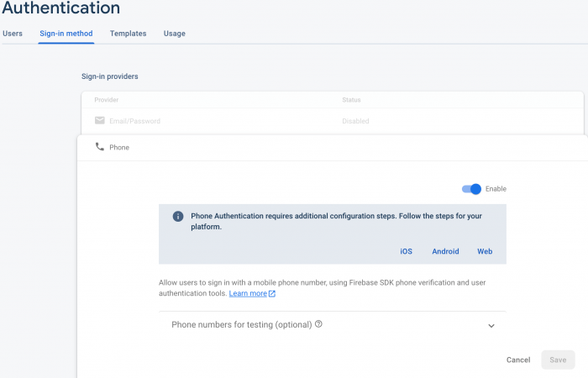
Task: Switch to the Users tab
Action: click(13, 34)
